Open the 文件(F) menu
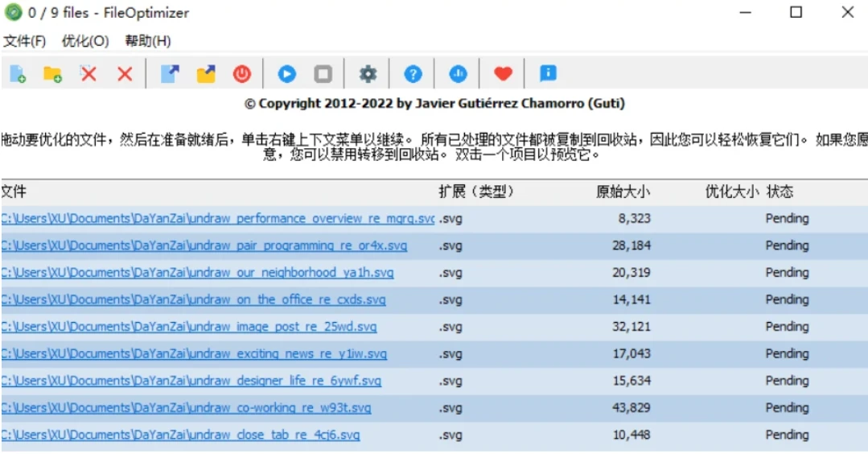 pyautogui.click(x=25, y=41)
